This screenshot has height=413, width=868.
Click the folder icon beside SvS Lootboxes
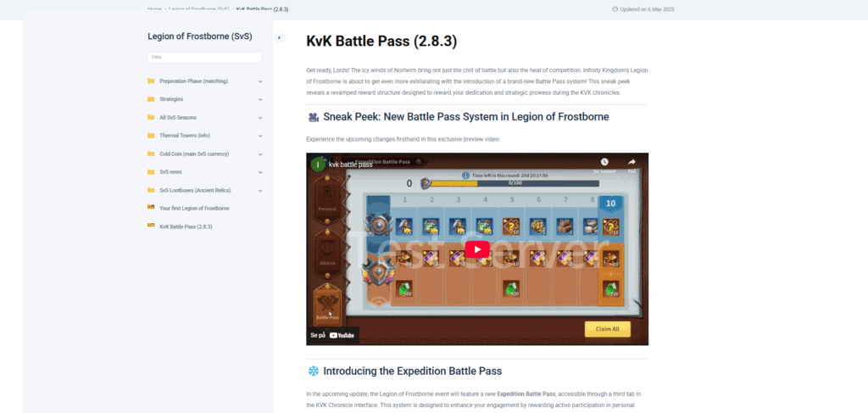pos(151,190)
